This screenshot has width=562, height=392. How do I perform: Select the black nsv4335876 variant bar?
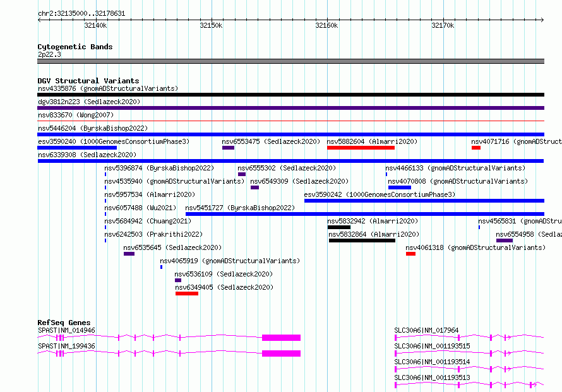click(x=290, y=95)
